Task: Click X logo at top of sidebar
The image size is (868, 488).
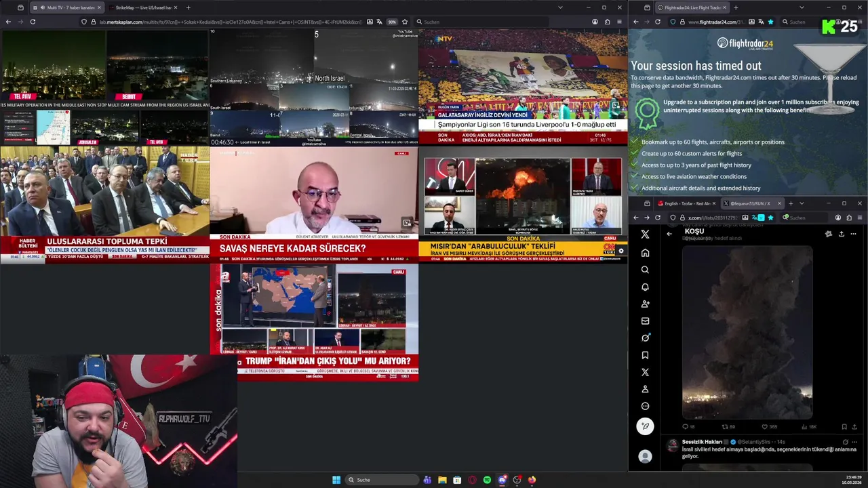Action: [645, 234]
